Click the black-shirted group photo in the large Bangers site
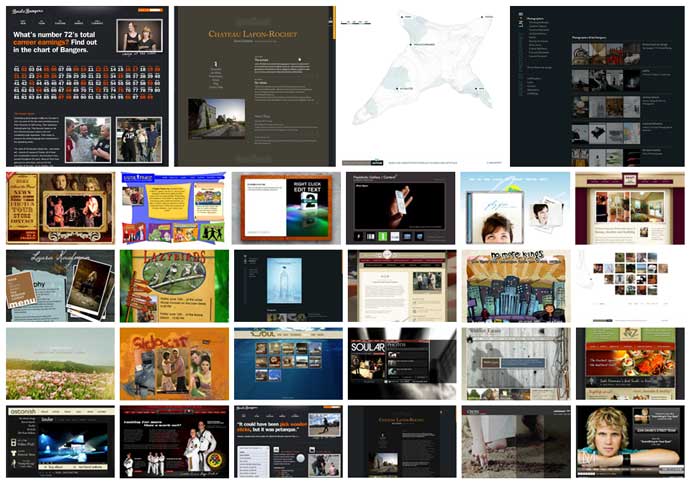 [139, 140]
